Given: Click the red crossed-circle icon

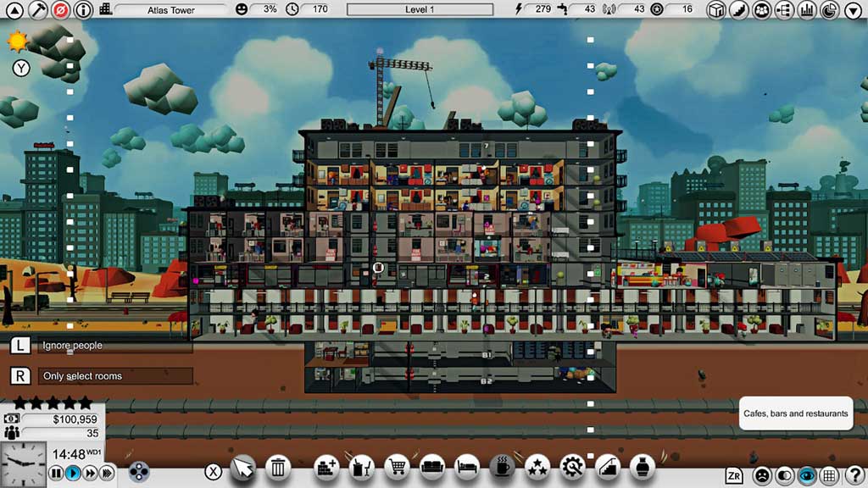Looking at the screenshot, I should point(60,10).
